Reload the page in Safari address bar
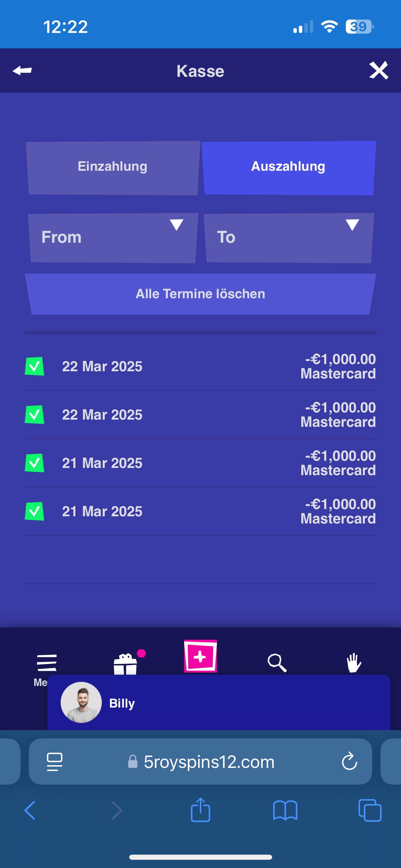Screen dimensions: 401x868 tap(349, 761)
